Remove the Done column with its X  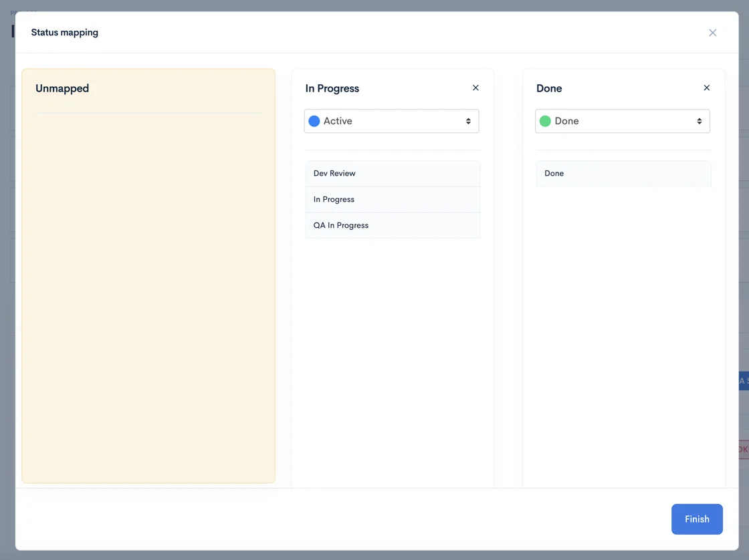tap(706, 88)
